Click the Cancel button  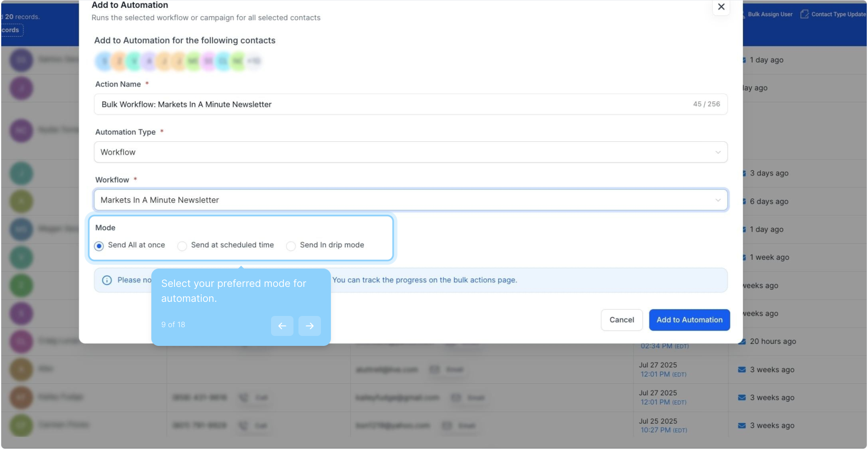621,320
